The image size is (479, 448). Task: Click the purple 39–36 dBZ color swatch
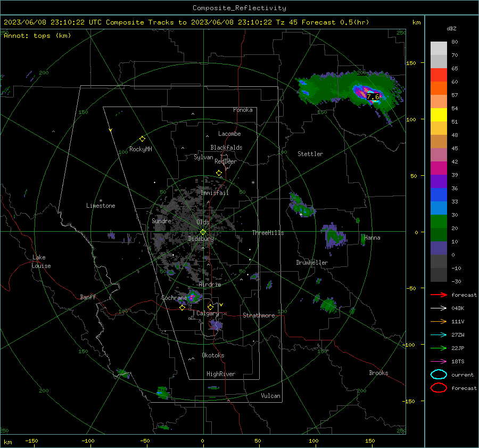439,182
